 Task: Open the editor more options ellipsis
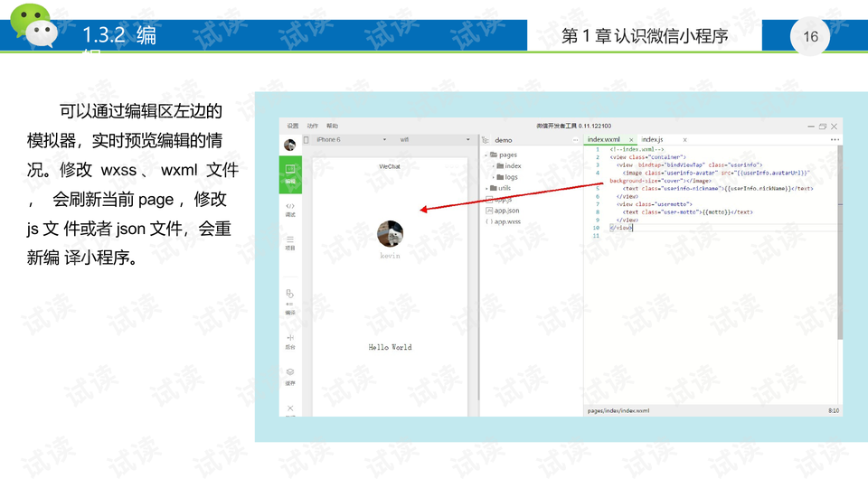(x=835, y=139)
